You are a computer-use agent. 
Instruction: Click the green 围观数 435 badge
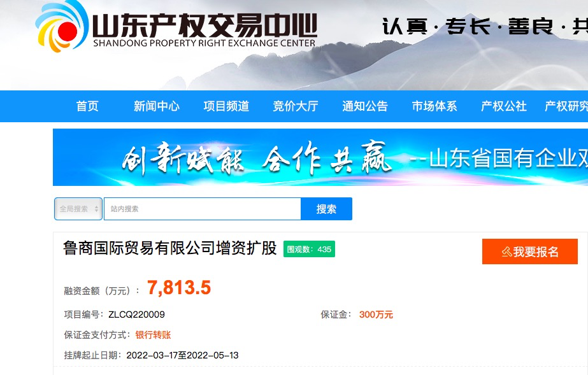point(309,249)
